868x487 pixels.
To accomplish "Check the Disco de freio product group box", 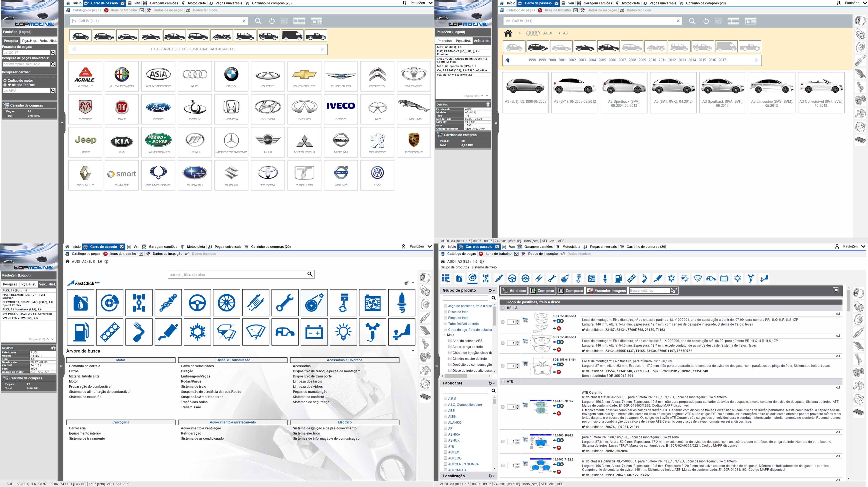I will pos(445,312).
